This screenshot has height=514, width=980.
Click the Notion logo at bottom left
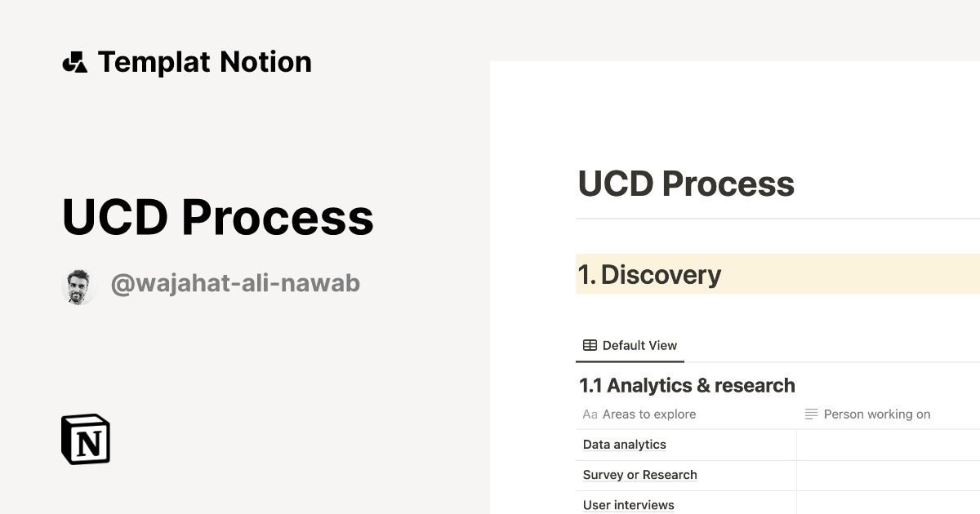click(86, 440)
